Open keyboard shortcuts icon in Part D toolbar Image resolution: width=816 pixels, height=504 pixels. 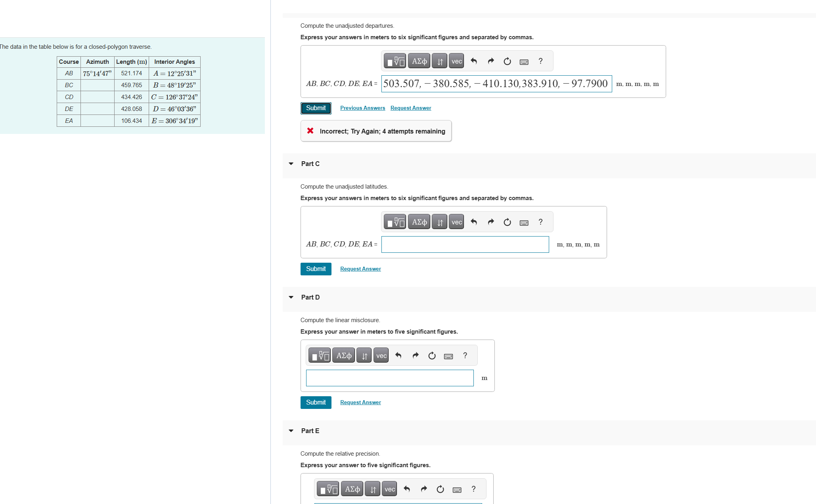pos(448,356)
